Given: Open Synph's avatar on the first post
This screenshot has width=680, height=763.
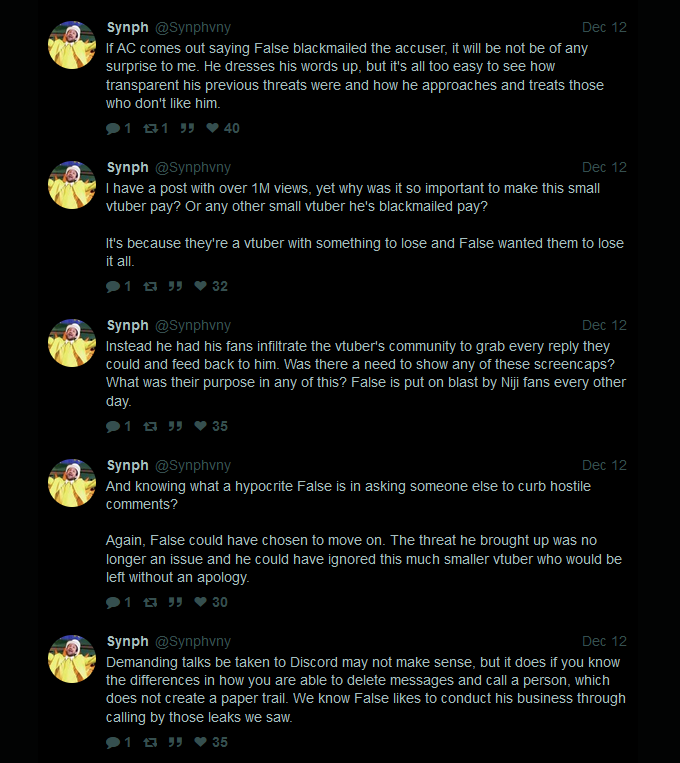Looking at the screenshot, I should pos(72,45).
